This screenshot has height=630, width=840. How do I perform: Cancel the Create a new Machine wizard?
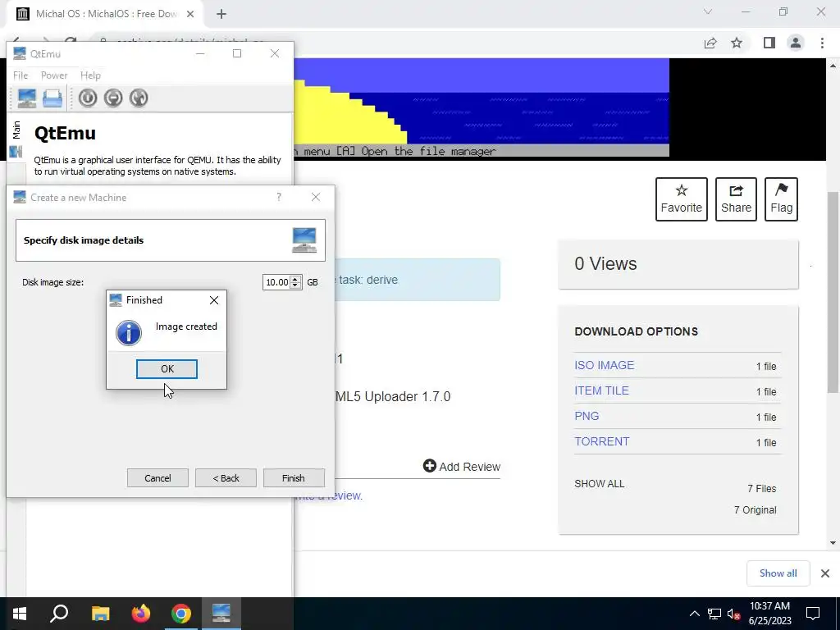157,478
